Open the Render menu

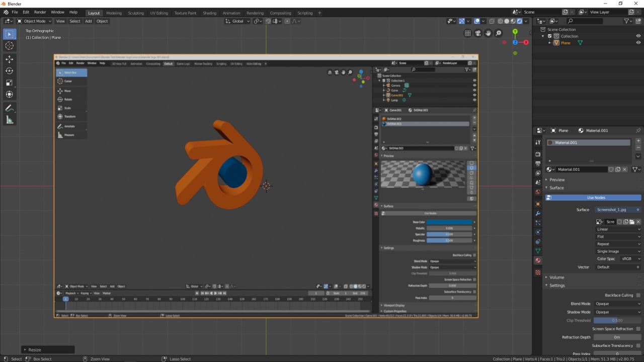[x=40, y=12]
